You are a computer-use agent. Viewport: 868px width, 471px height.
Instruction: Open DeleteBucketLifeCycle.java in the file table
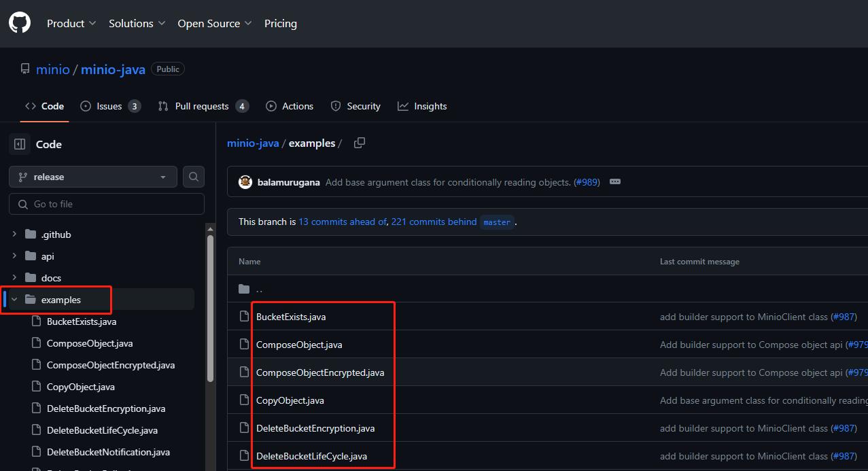pyautogui.click(x=311, y=456)
